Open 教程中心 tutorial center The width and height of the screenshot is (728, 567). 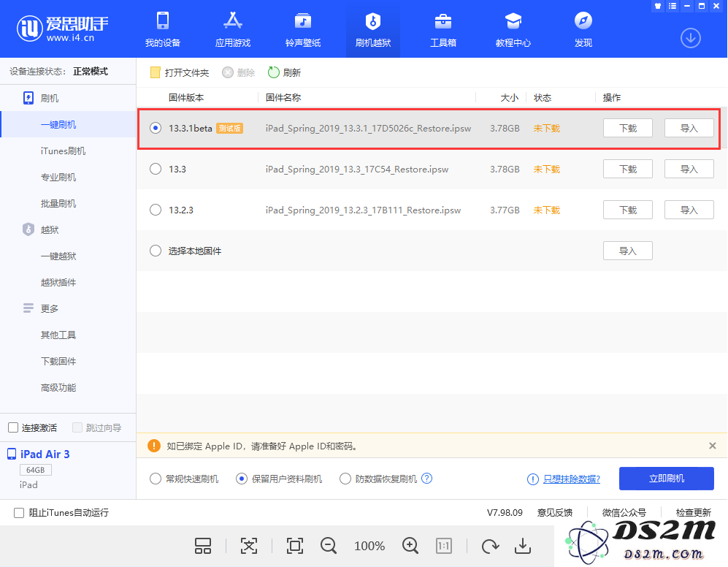(x=513, y=29)
